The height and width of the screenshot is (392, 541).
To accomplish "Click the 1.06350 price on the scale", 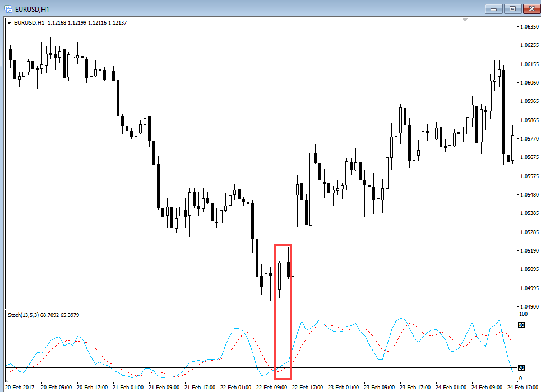I will (x=529, y=27).
